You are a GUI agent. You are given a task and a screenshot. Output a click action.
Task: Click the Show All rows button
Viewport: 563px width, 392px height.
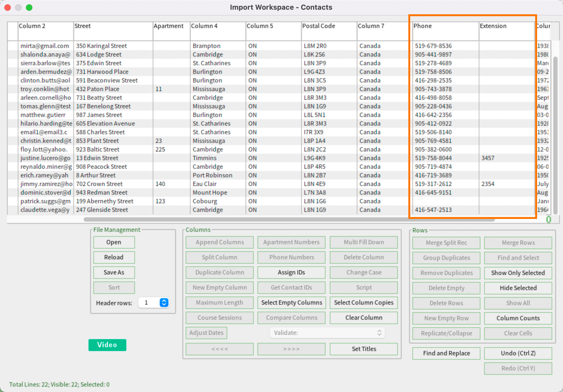518,303
